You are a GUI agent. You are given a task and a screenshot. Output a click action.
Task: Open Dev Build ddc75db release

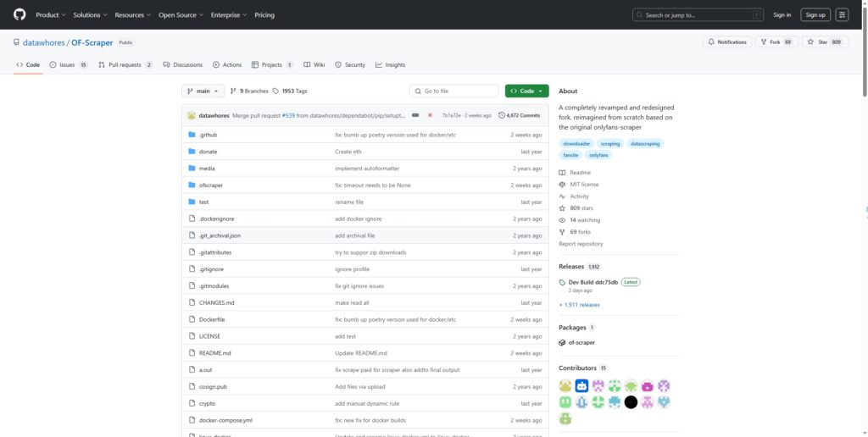pos(593,282)
